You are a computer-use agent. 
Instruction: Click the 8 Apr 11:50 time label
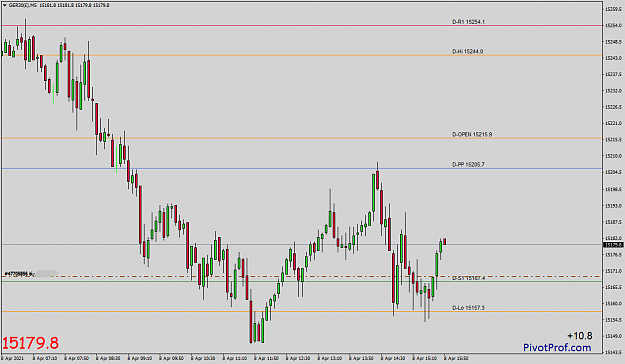(x=266, y=358)
